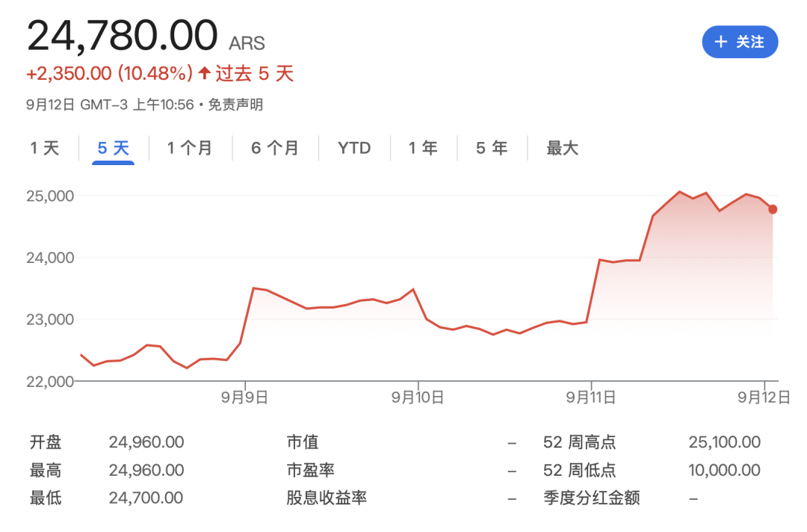Image resolution: width=807 pixels, height=532 pixels.
Task: Click the red endpoint dot on chart
Action: [773, 209]
